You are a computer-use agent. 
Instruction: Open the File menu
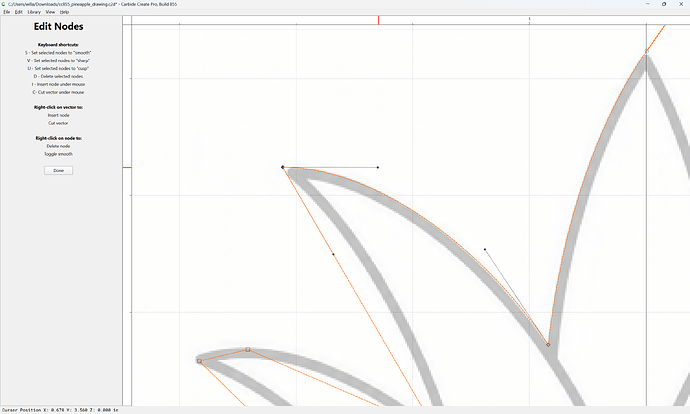7,12
